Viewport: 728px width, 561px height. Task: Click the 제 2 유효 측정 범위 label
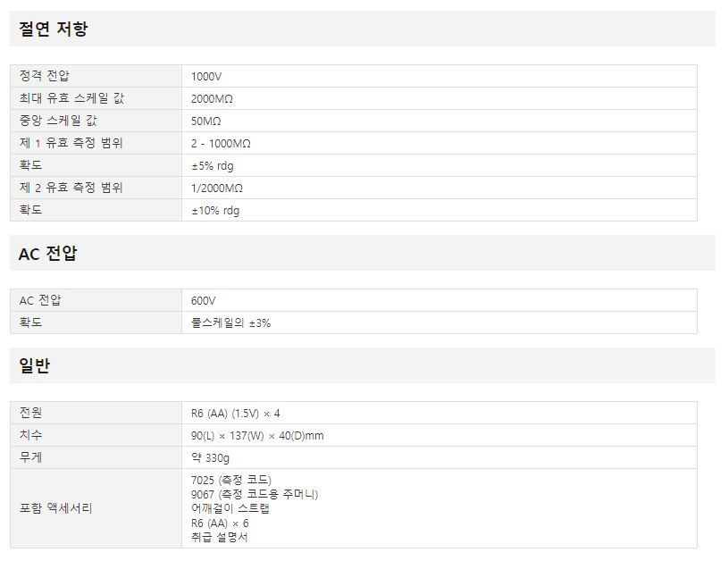click(71, 188)
